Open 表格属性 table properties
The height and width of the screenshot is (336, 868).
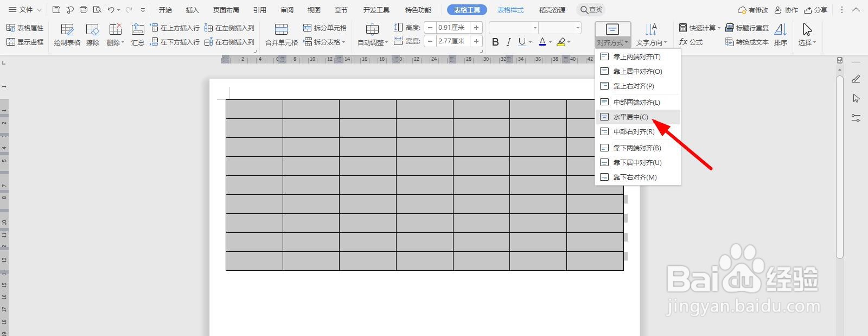coord(25,28)
